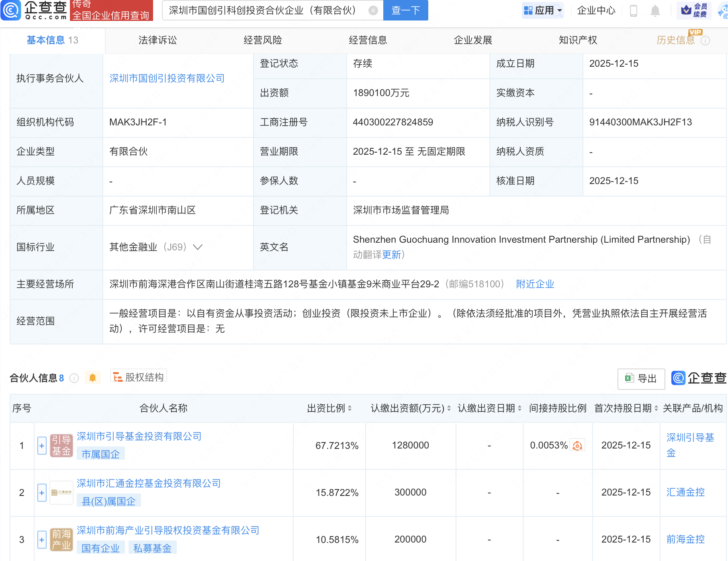Image resolution: width=728 pixels, height=561 pixels.
Task: Switch to the 知识产权 tab
Action: coord(578,40)
